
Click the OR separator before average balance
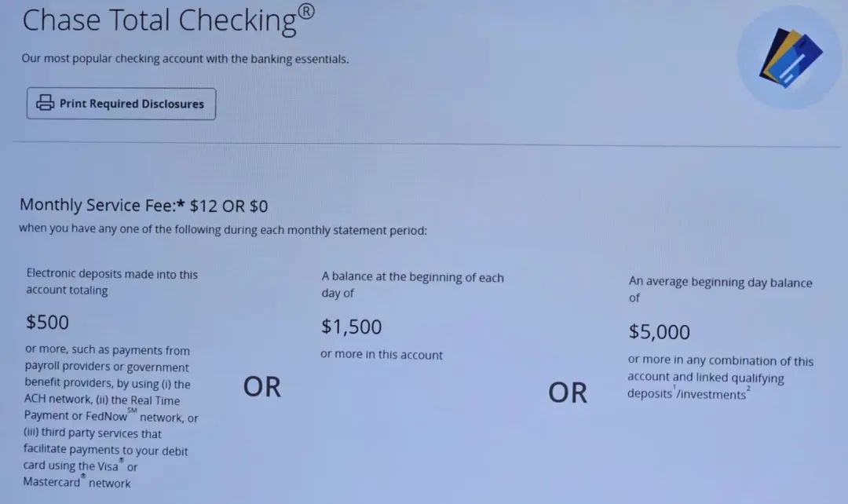(568, 393)
